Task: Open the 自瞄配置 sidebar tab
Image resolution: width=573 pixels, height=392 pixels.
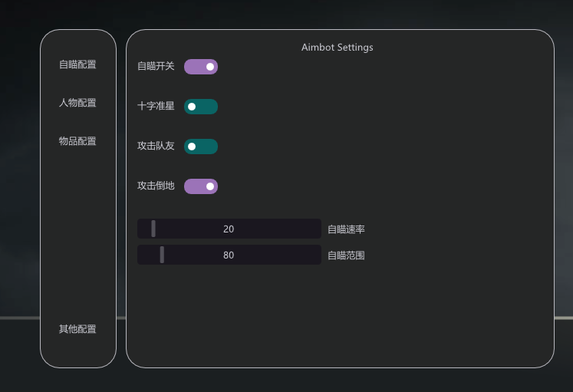Action: (77, 64)
